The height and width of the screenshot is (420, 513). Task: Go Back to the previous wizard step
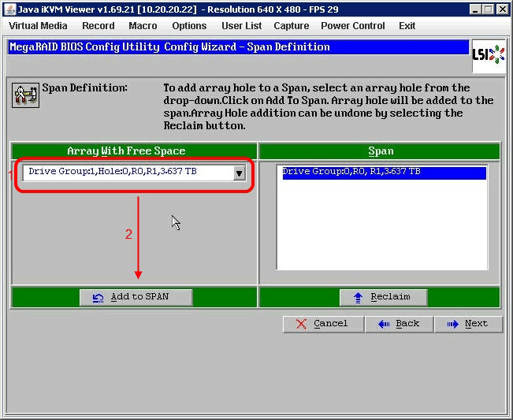400,324
